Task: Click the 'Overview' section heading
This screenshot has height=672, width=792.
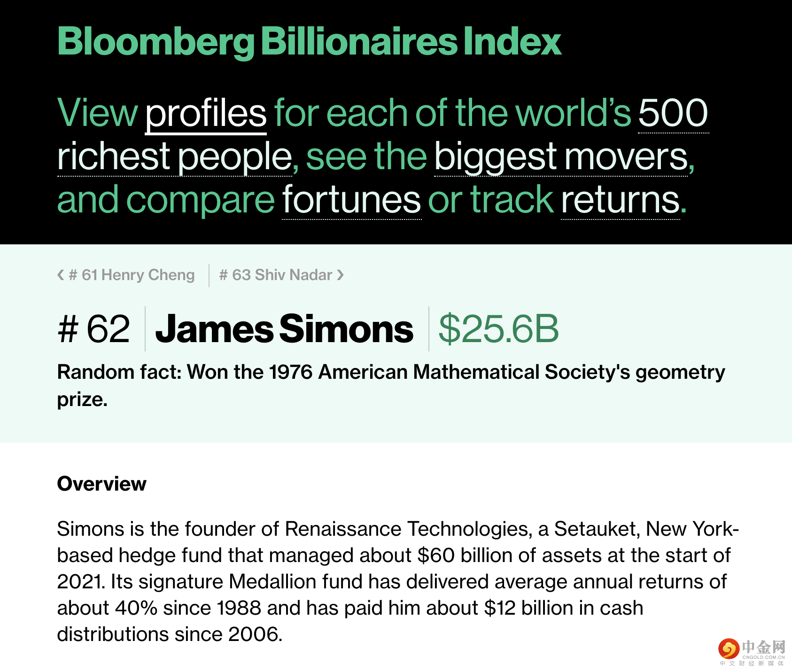Action: (x=101, y=484)
